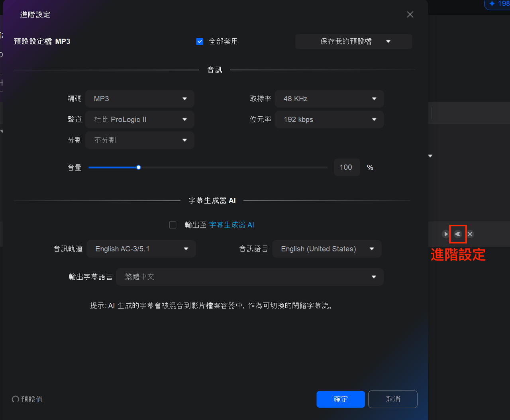510x420 pixels.
Task: Open the 位元率 192 kbps dropdown
Action: 330,120
